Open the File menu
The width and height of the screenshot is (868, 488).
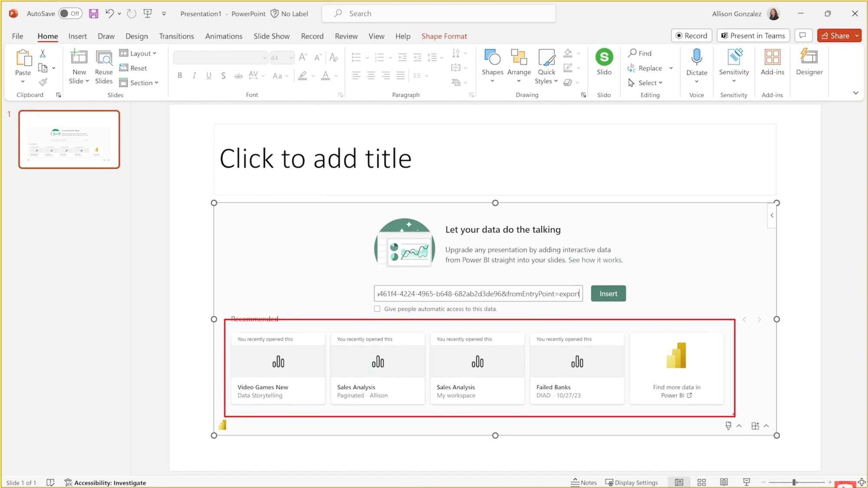[x=17, y=36]
